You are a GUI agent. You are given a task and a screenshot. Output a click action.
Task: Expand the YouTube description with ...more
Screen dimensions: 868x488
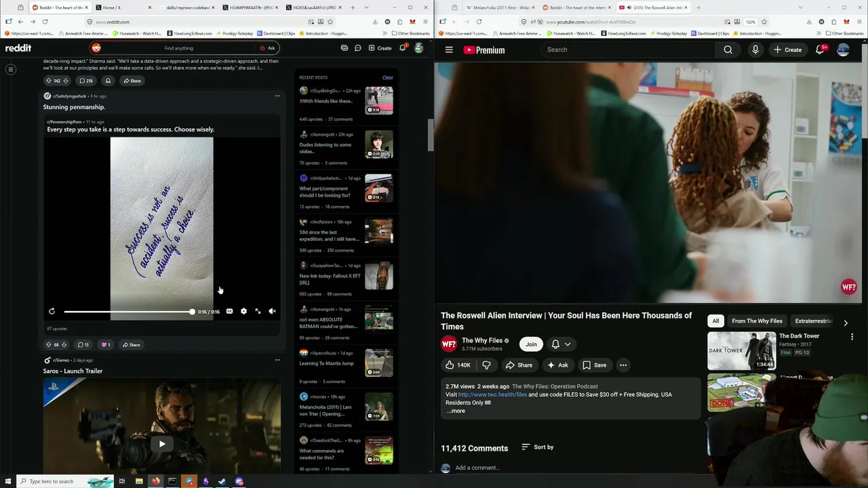coord(456,411)
